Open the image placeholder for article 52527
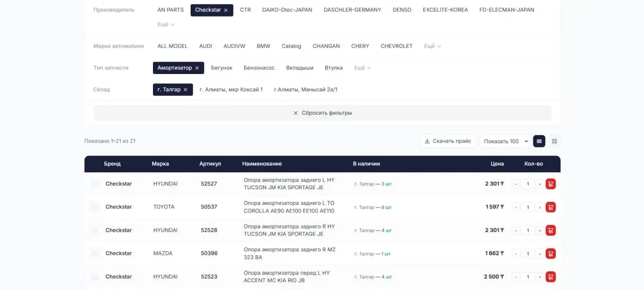644x290 pixels. 94,184
